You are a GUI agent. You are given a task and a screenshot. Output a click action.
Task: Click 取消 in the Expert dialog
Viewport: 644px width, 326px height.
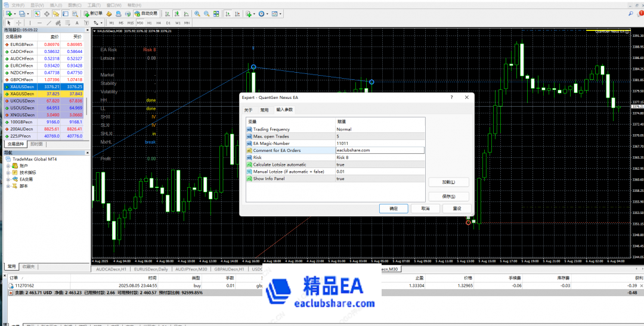click(425, 209)
